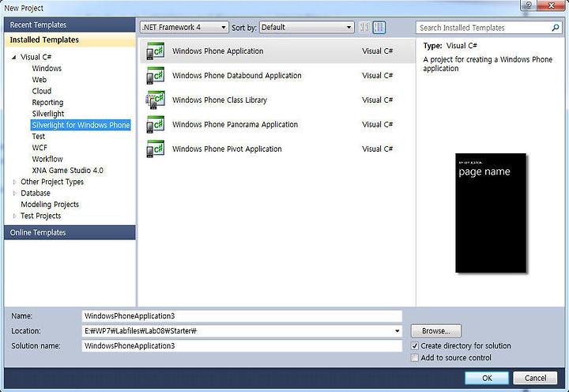Collapse the Visual C# tree node

click(x=13, y=57)
